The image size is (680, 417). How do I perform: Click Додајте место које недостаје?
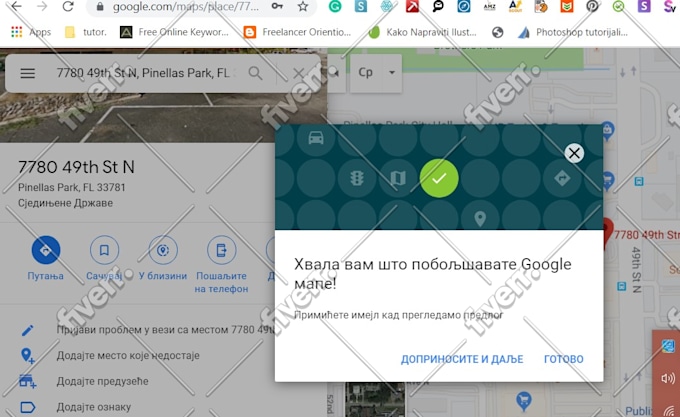tap(128, 355)
